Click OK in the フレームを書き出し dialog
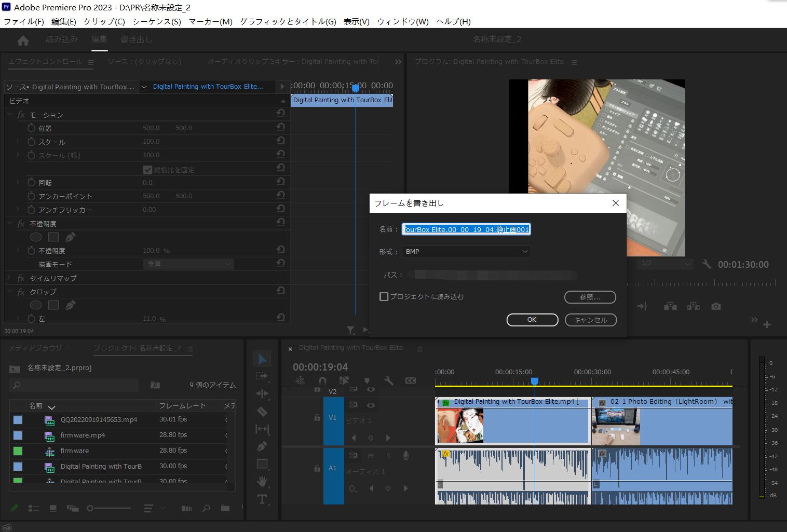This screenshot has height=532, width=787. 532,320
